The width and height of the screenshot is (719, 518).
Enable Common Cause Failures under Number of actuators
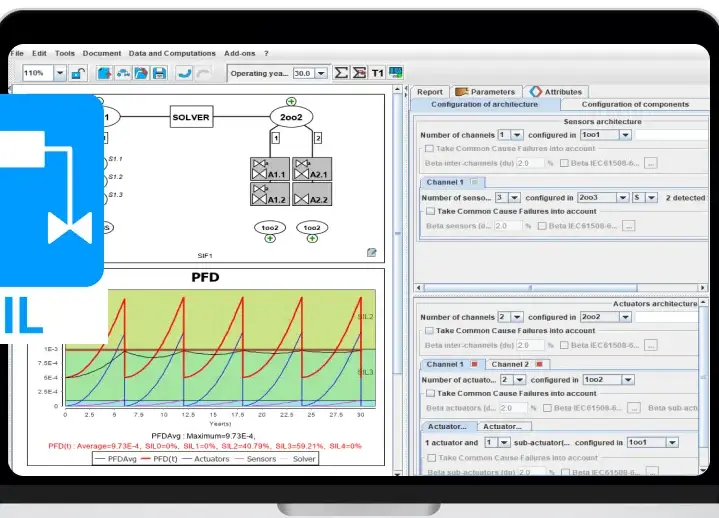pos(430,393)
